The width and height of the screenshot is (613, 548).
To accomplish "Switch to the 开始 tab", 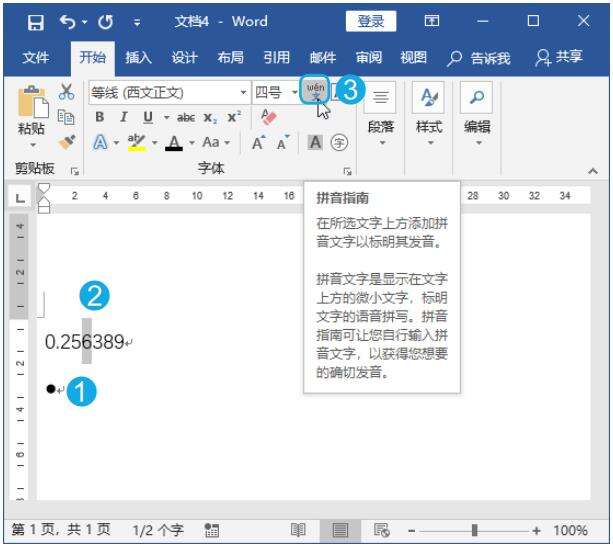I will 93,58.
